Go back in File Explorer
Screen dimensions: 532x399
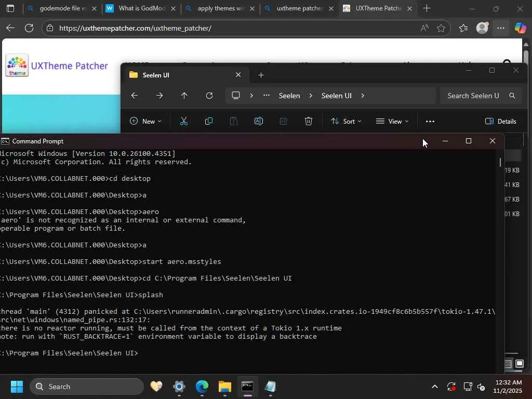135,96
